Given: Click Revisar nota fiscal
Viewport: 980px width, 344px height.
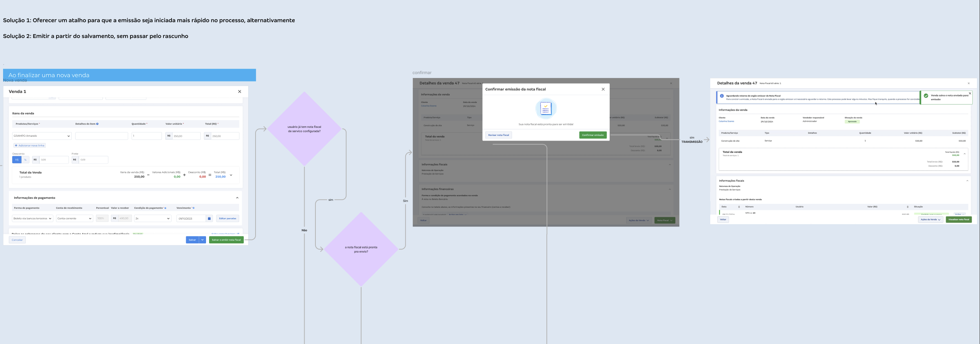Looking at the screenshot, I should (498, 135).
